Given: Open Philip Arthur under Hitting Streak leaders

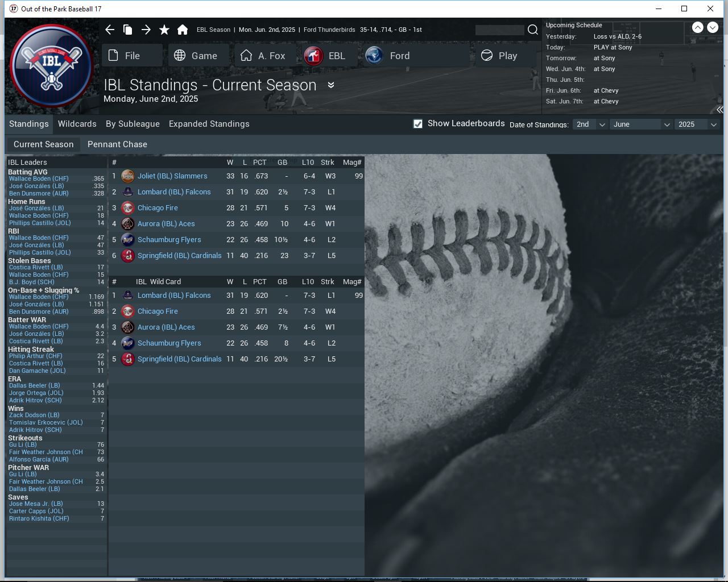Looking at the screenshot, I should click(x=35, y=356).
